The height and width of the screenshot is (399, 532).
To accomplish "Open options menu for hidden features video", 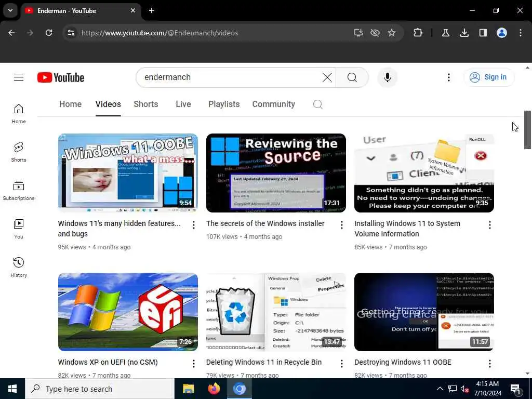I will click(x=193, y=224).
